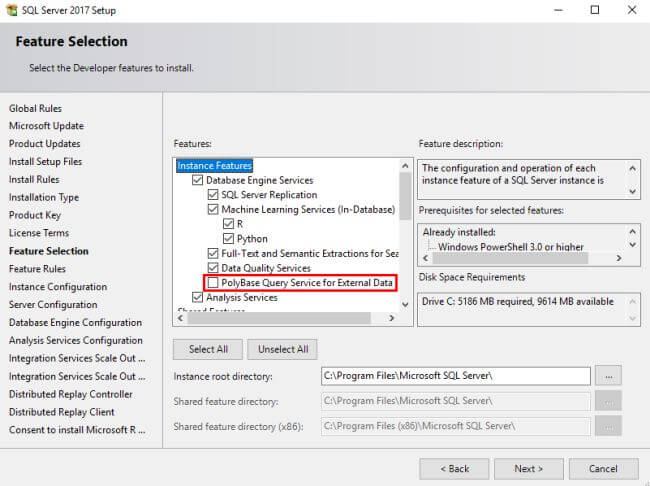The height and width of the screenshot is (486, 650).
Task: Select Product Key step in sidebar
Action: (35, 215)
